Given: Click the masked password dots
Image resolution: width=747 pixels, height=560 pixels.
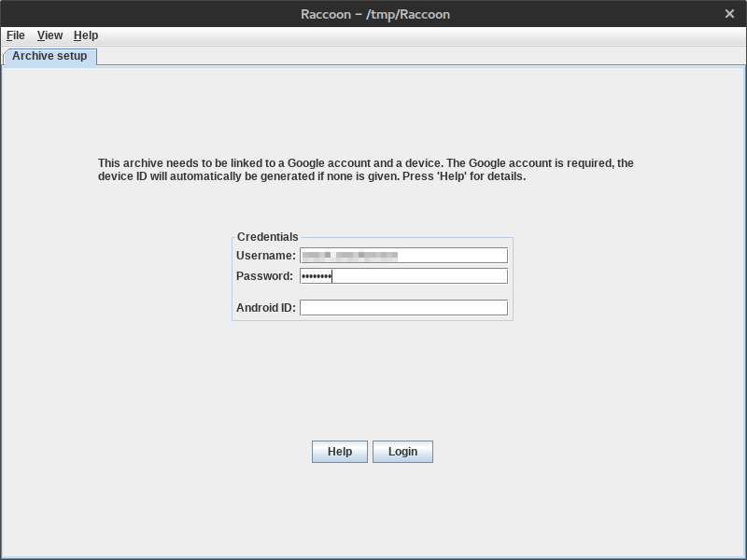Looking at the screenshot, I should (317, 276).
